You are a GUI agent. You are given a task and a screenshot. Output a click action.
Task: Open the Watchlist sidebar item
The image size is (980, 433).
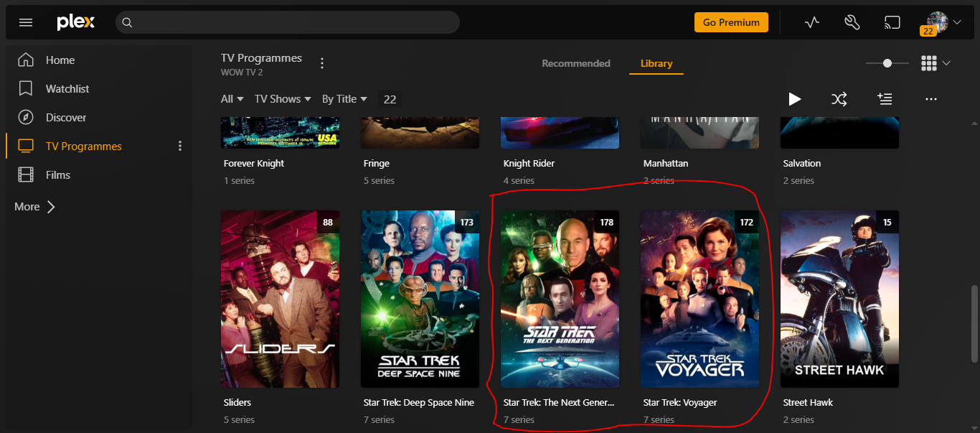[x=67, y=89]
